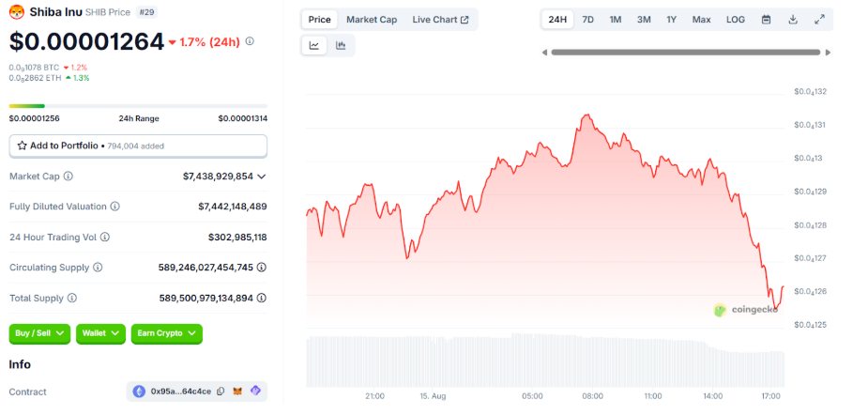The width and height of the screenshot is (868, 415).
Task: Click the Info section heading
Action: pyautogui.click(x=20, y=364)
